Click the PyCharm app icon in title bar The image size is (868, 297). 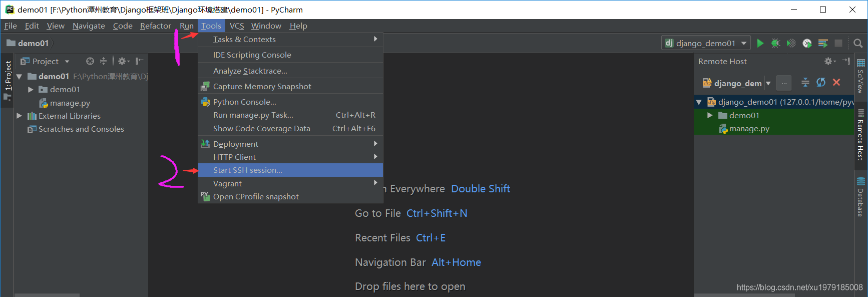10,10
